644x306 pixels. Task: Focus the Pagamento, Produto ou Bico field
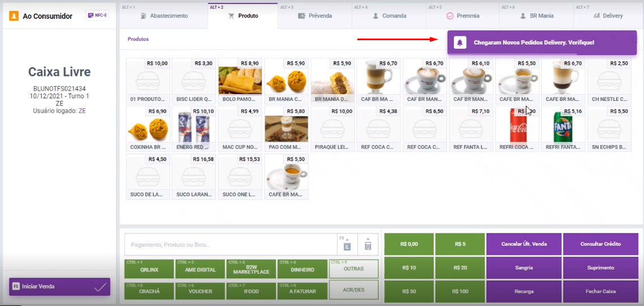(x=230, y=245)
